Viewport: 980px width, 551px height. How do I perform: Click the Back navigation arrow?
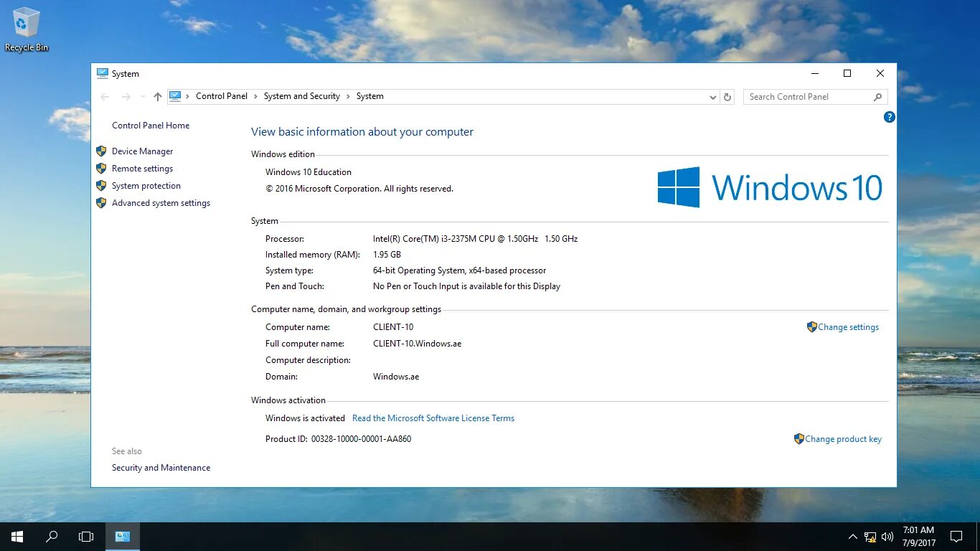pyautogui.click(x=105, y=97)
